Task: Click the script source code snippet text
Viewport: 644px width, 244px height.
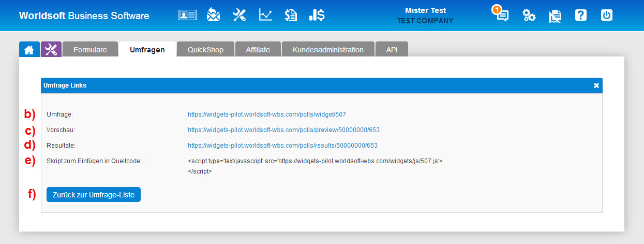Action: coord(315,166)
